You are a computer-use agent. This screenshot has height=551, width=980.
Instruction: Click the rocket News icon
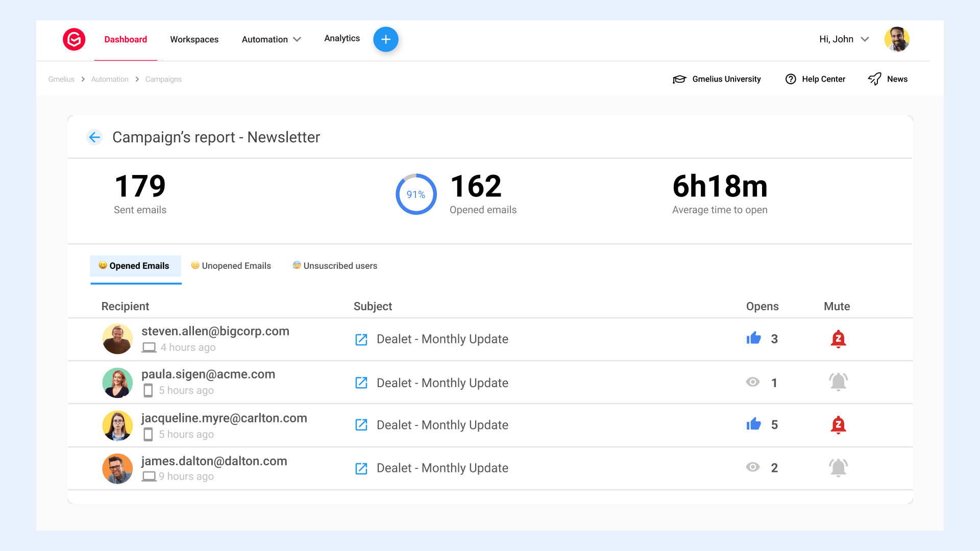[875, 79]
